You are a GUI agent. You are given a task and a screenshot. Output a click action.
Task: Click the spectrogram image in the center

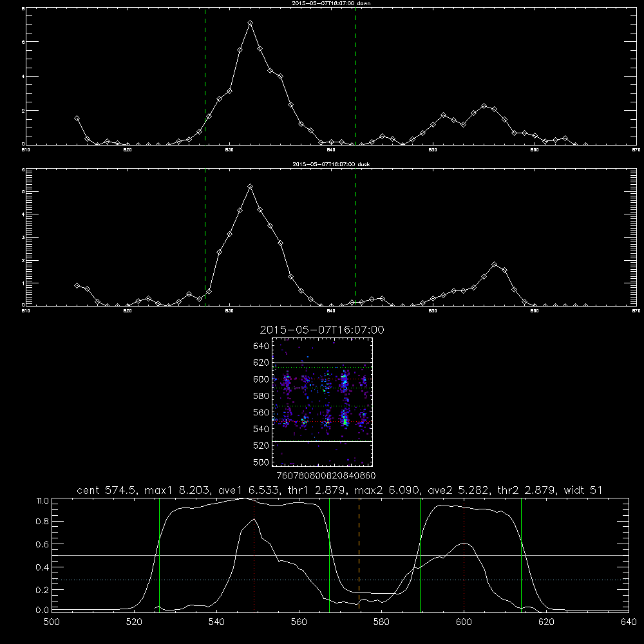(322, 402)
